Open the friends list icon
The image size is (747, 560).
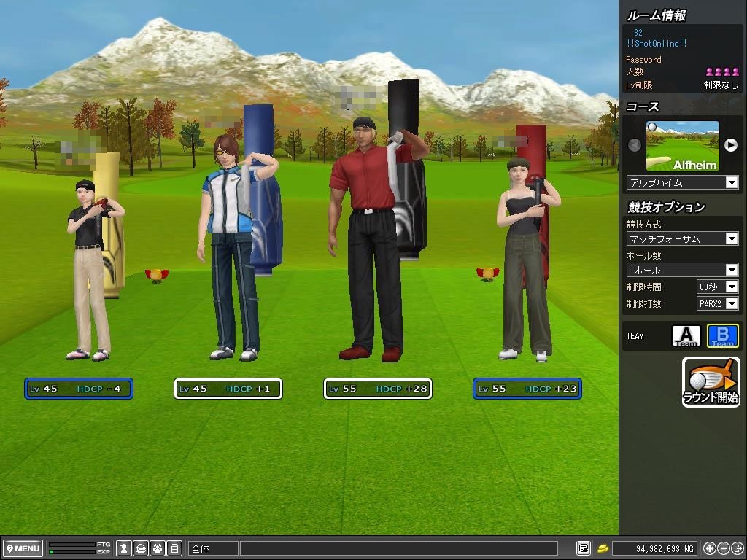158,548
